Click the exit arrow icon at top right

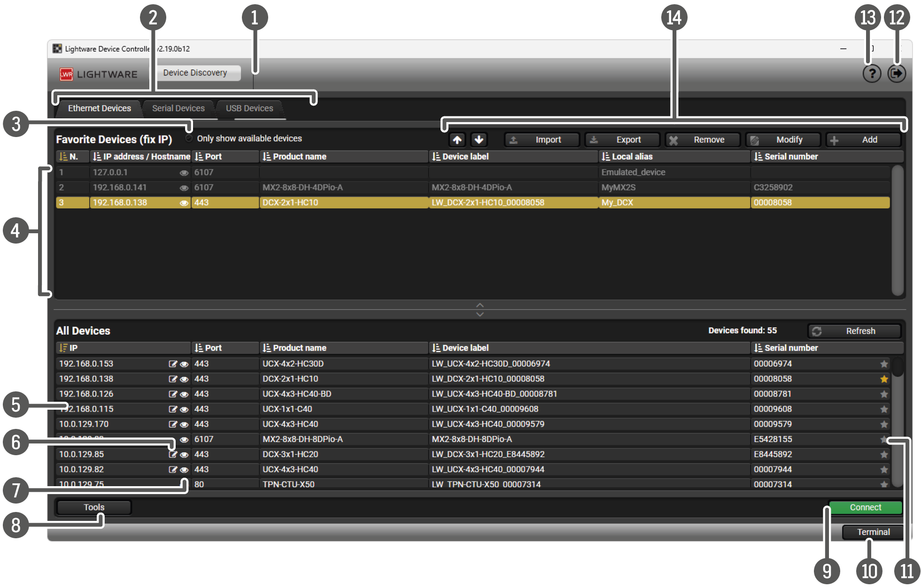pos(896,74)
